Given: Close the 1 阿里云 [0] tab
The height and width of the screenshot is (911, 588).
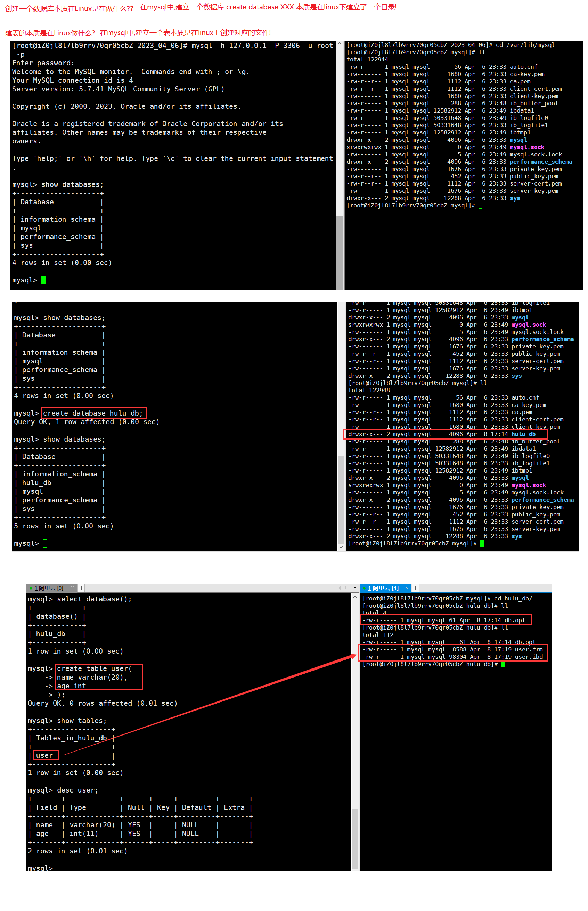Looking at the screenshot, I should click(x=73, y=588).
